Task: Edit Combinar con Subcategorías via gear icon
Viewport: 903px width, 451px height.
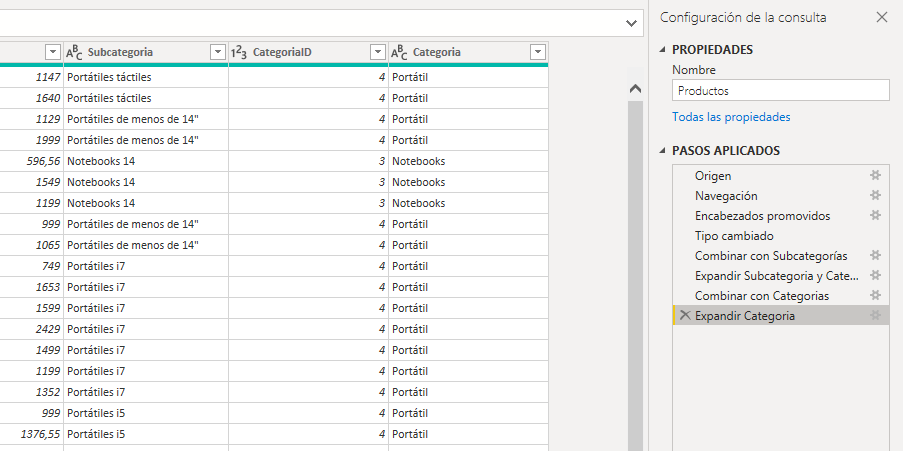Action: tap(875, 256)
